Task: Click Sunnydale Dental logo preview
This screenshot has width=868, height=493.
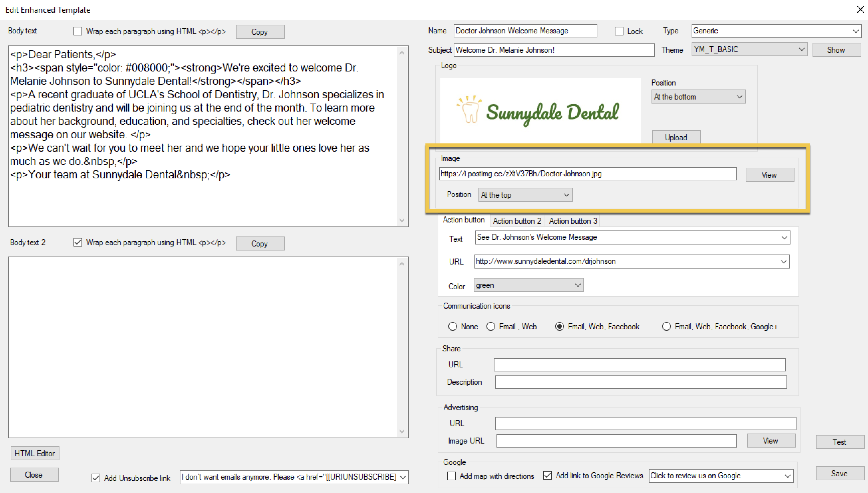Action: pos(540,110)
